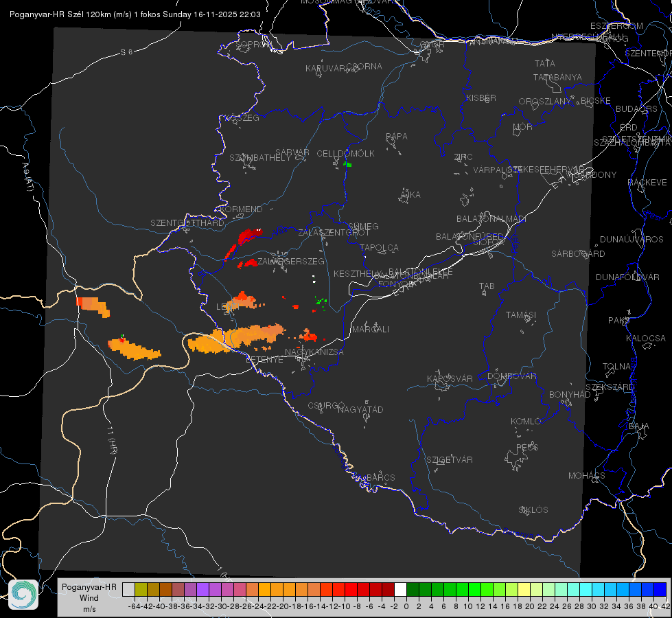Select the yellow swatch between 18 and 20
The width and height of the screenshot is (672, 618).
[524, 589]
